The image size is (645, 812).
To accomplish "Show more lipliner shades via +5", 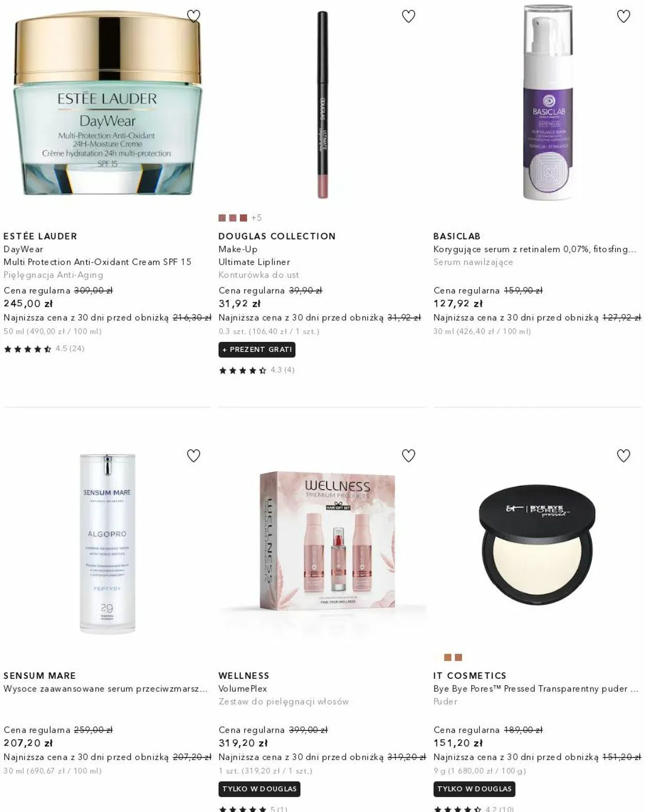I will tap(256, 218).
